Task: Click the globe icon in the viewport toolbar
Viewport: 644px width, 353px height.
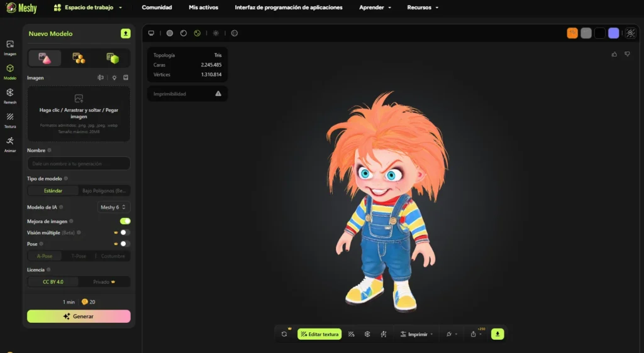Action: pyautogui.click(x=234, y=33)
